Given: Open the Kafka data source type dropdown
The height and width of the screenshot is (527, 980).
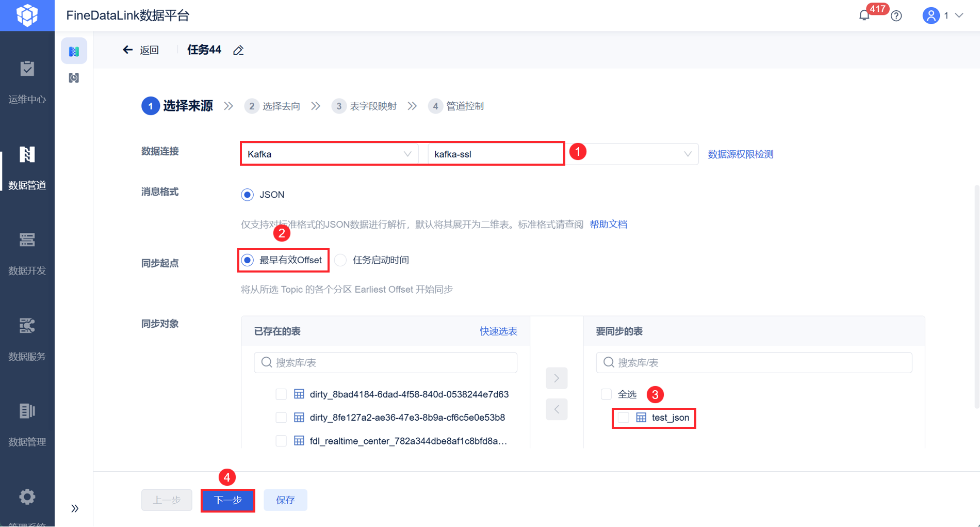Looking at the screenshot, I should click(329, 154).
